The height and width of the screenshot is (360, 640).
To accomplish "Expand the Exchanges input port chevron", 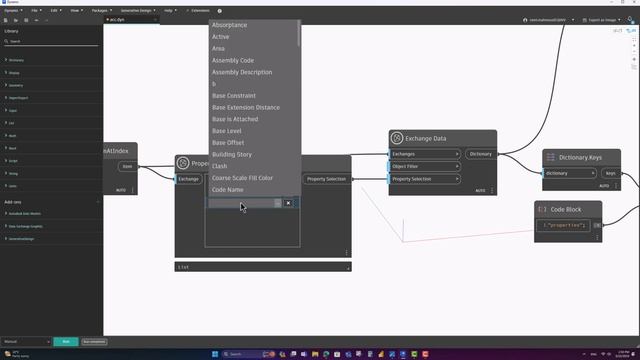I will click(457, 154).
